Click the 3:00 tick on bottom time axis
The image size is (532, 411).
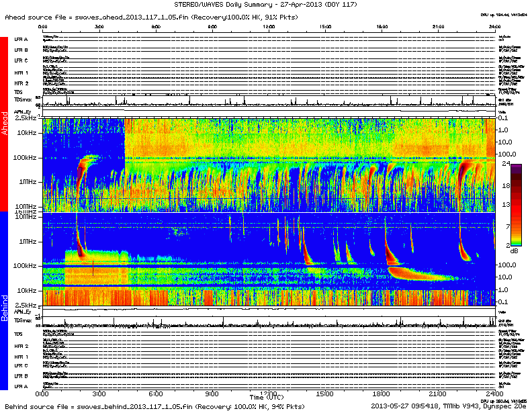click(99, 393)
